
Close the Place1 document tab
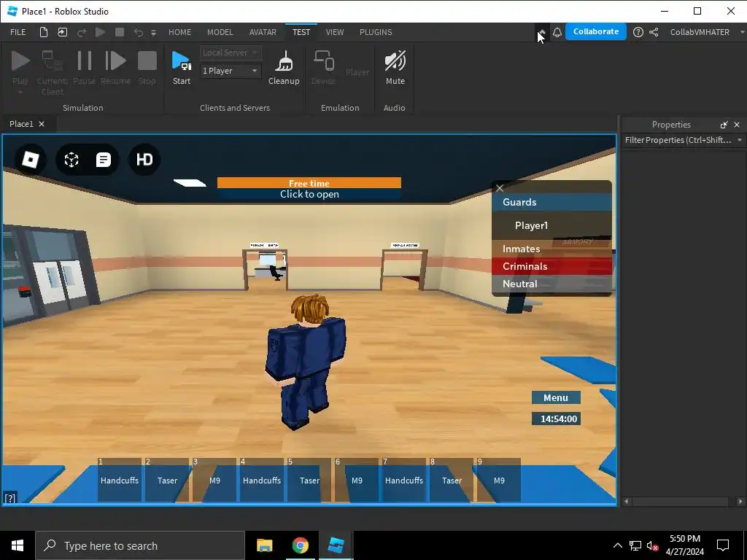point(42,124)
